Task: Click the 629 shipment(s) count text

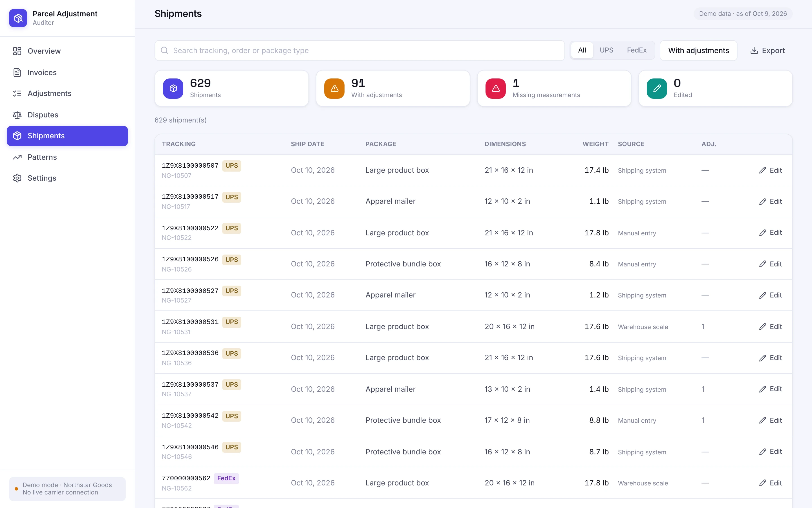Action: click(x=180, y=120)
